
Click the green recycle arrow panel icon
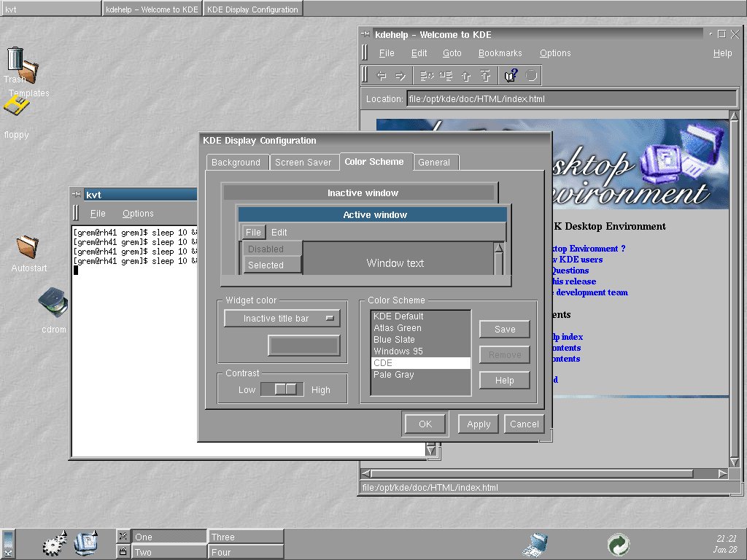pos(619,544)
